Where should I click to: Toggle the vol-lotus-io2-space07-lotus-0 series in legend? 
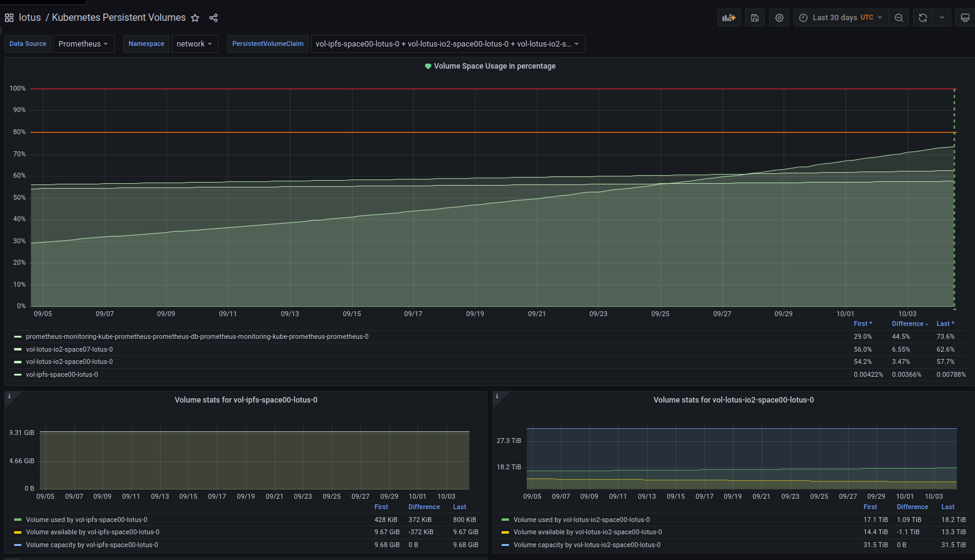tap(69, 349)
